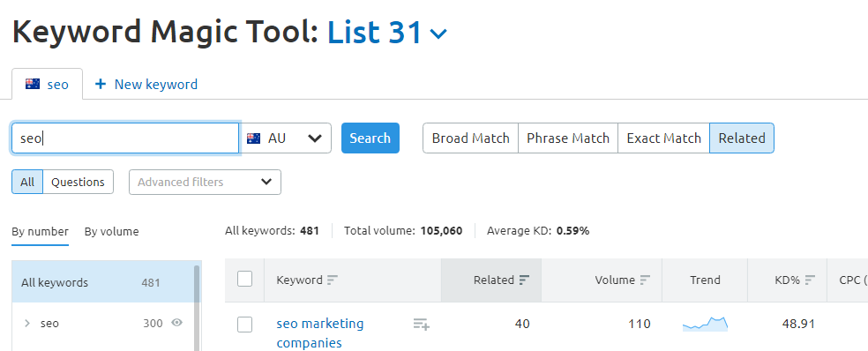Click the trend sparkline for seo marketing companies
The image size is (868, 351).
705,324
